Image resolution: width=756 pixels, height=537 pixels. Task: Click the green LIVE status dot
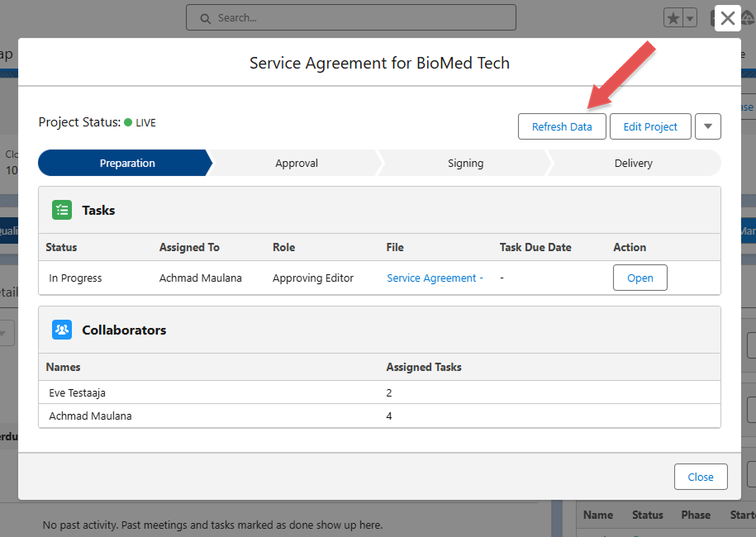[x=128, y=123]
